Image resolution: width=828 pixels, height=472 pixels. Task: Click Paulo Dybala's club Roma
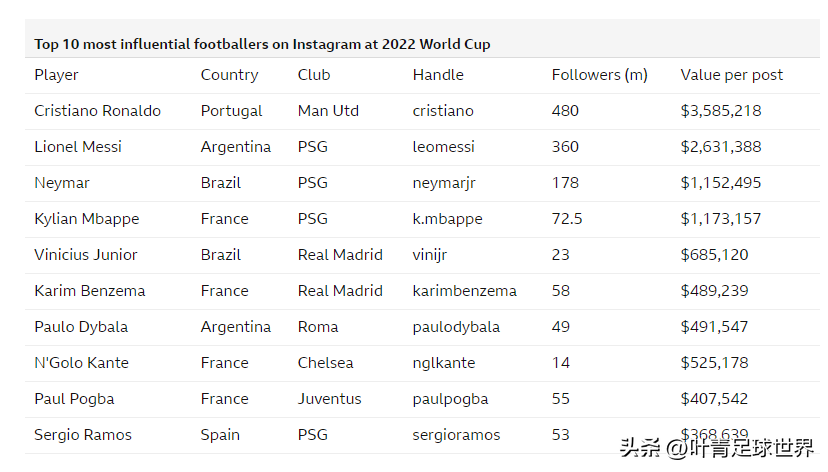(318, 327)
